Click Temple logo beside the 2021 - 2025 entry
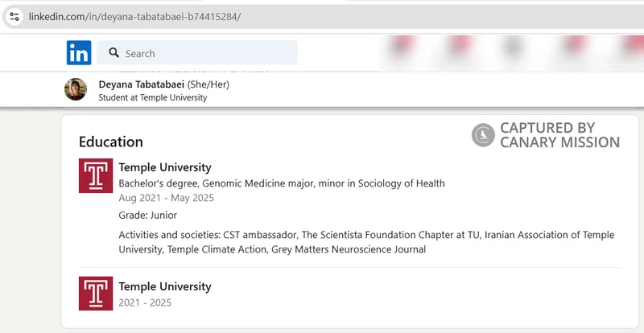This screenshot has height=333, width=644. (x=96, y=293)
